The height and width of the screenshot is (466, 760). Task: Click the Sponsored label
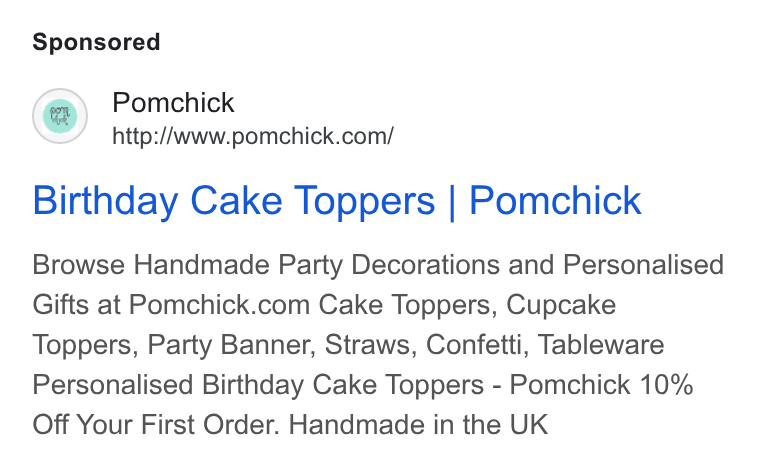tap(96, 42)
